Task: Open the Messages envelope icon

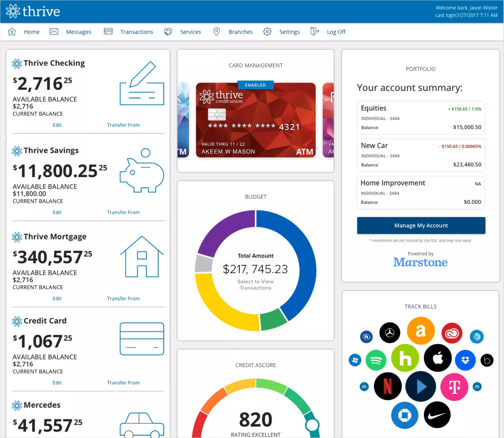Action: click(x=54, y=32)
